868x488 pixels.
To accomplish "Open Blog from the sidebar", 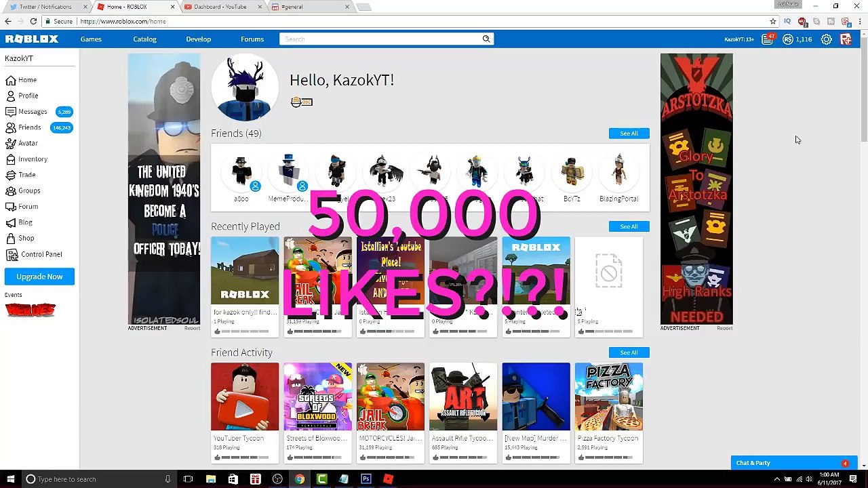I will point(25,222).
